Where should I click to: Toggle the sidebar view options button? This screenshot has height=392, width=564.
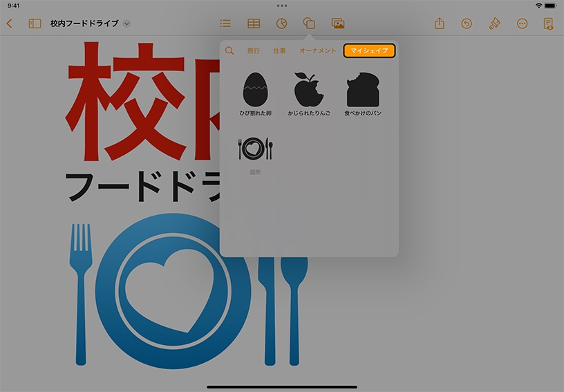click(35, 24)
